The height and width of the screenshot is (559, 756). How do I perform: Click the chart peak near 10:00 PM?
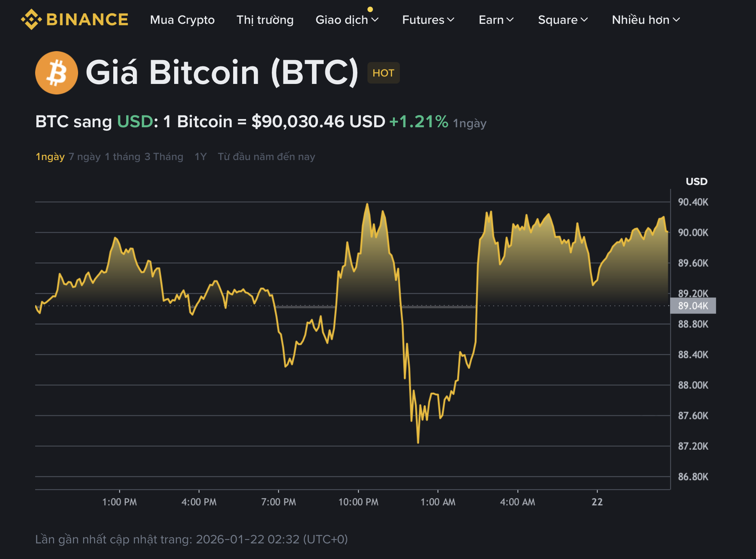click(x=367, y=204)
